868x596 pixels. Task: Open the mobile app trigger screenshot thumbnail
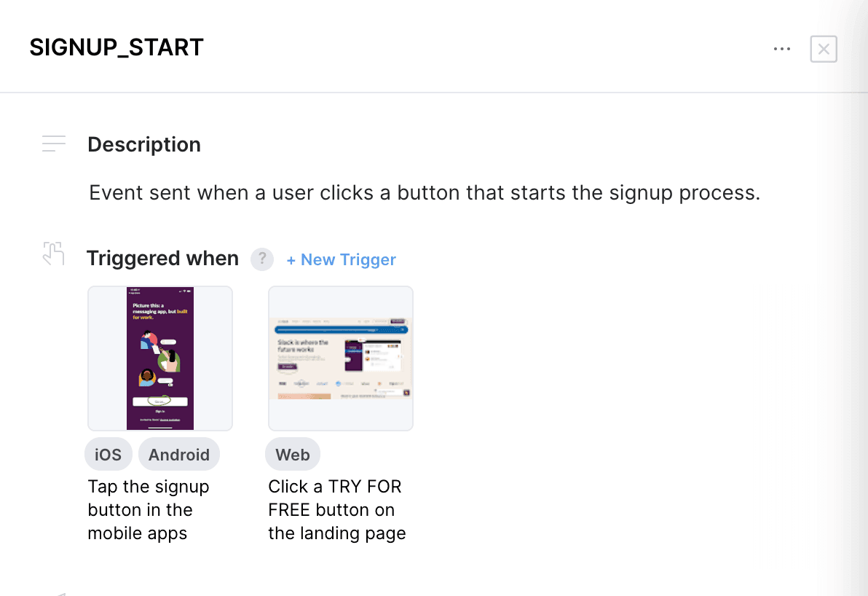[x=160, y=358]
